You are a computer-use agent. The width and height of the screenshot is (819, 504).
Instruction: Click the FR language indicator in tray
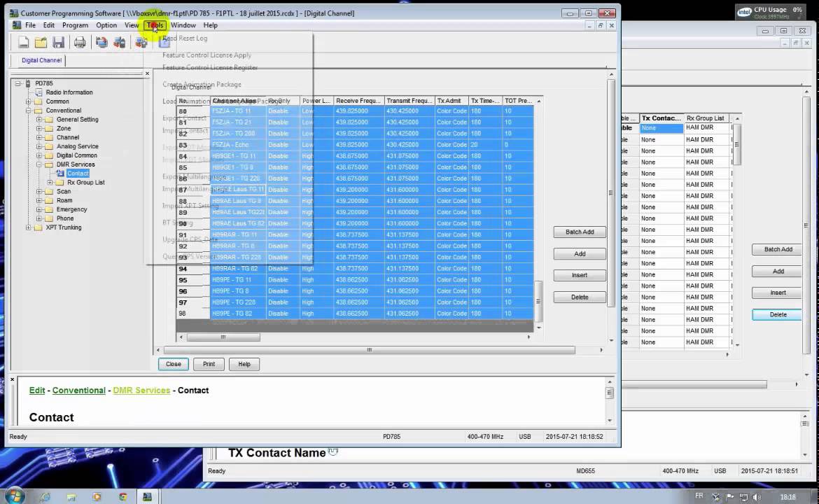pos(699,496)
